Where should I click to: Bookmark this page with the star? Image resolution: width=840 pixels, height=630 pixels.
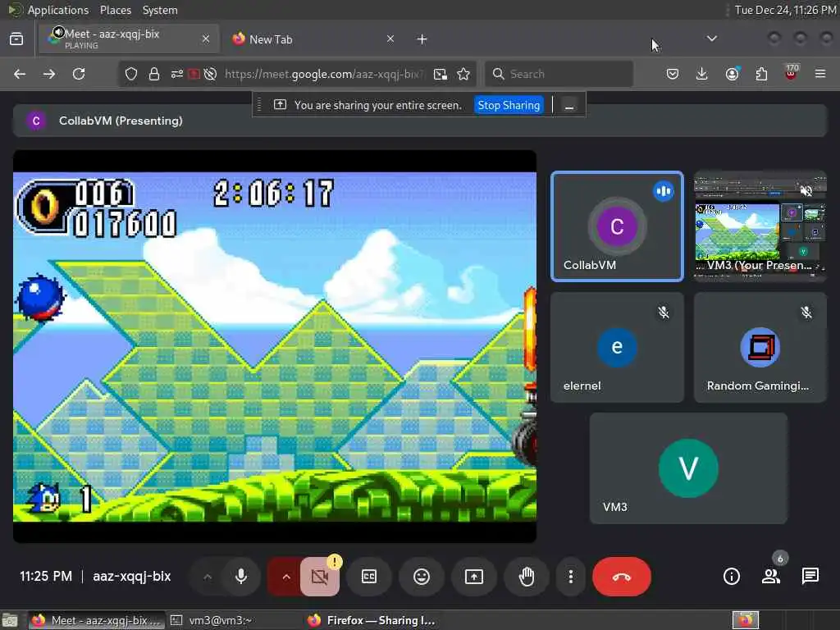464,74
